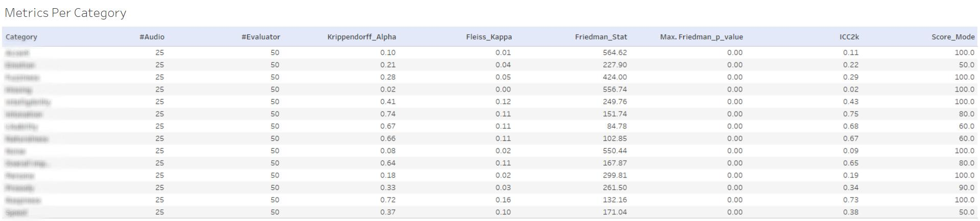Select the #Audio column header
This screenshot has width=980, height=221.
pyautogui.click(x=152, y=37)
